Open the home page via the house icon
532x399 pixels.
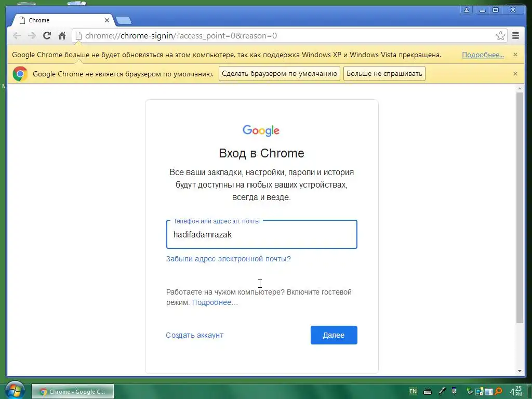pyautogui.click(x=62, y=36)
